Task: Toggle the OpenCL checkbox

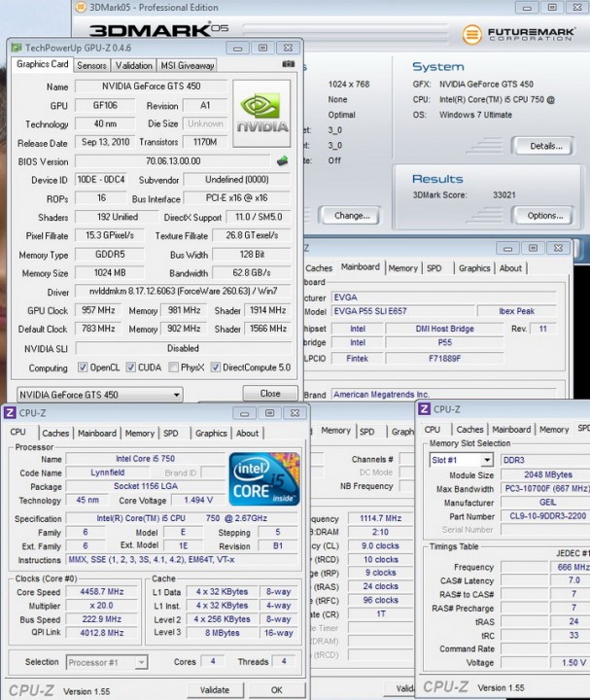Action: 83,367
